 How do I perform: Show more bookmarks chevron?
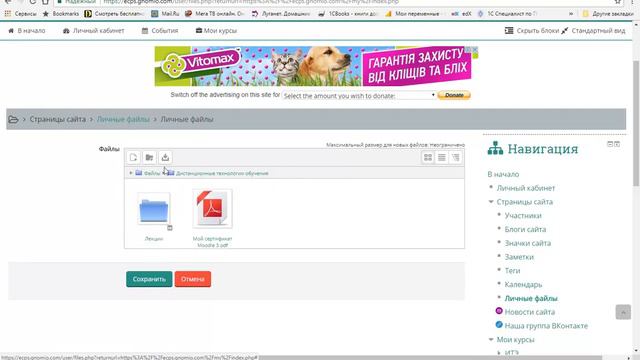pos(571,13)
